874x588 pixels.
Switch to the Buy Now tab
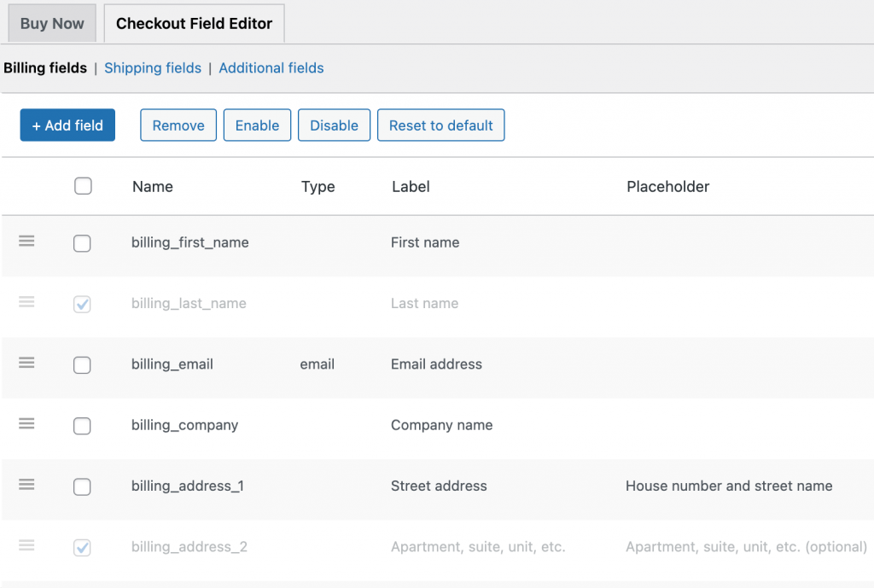coord(51,23)
